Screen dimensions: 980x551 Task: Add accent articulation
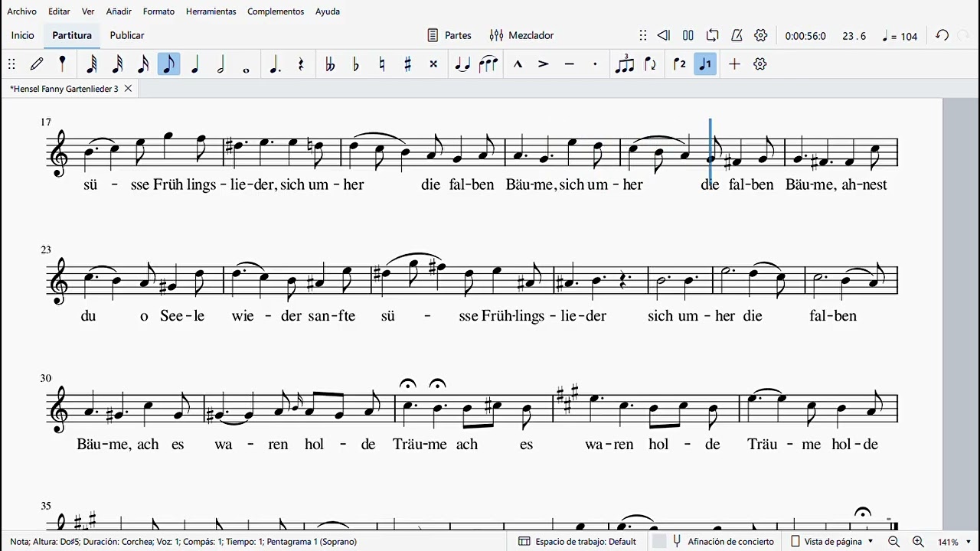(544, 64)
